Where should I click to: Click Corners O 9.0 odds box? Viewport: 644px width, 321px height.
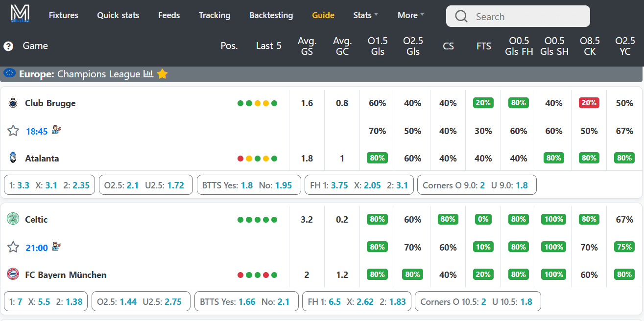(x=477, y=185)
